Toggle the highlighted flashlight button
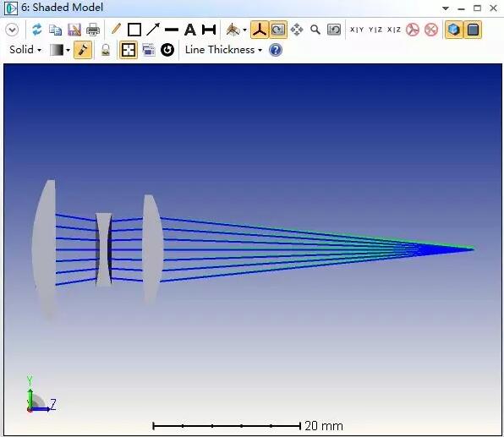The image size is (504, 437). coord(83,50)
